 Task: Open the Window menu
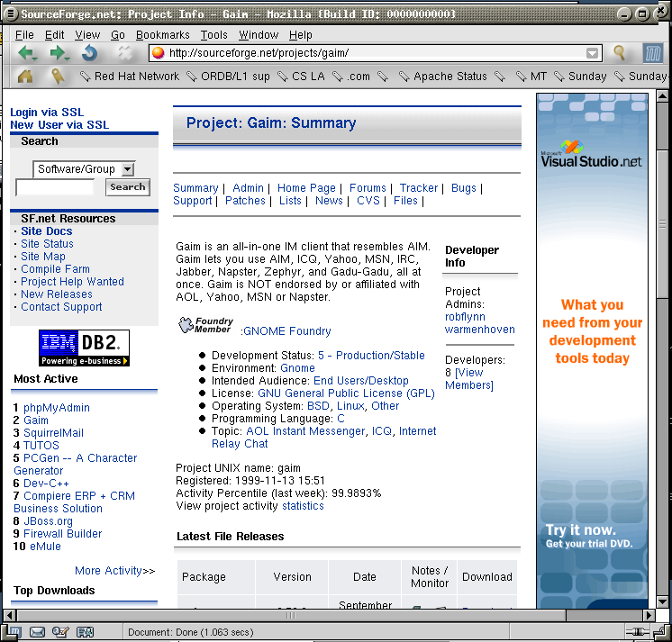[x=259, y=35]
